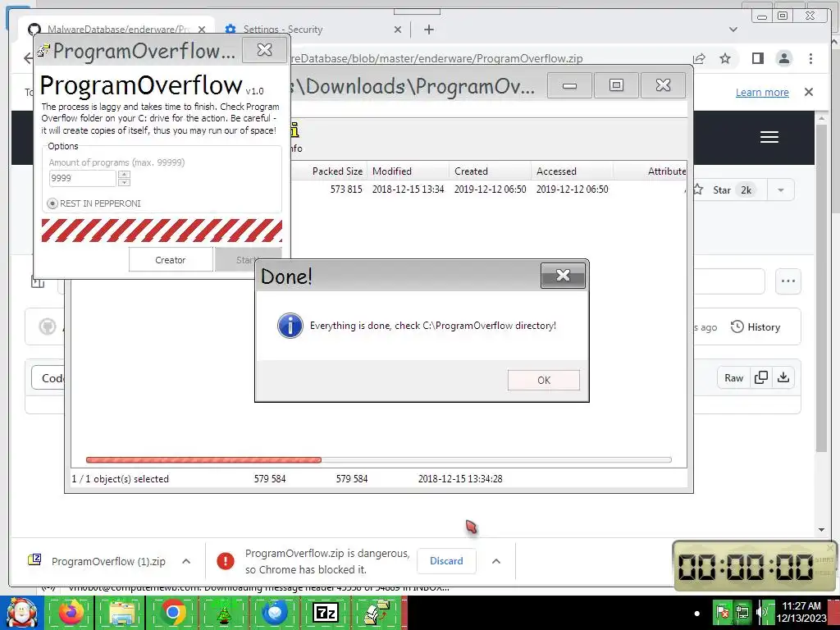840x630 pixels.
Task: Click the 00:00:00 timer widget display
Action: pos(746,566)
